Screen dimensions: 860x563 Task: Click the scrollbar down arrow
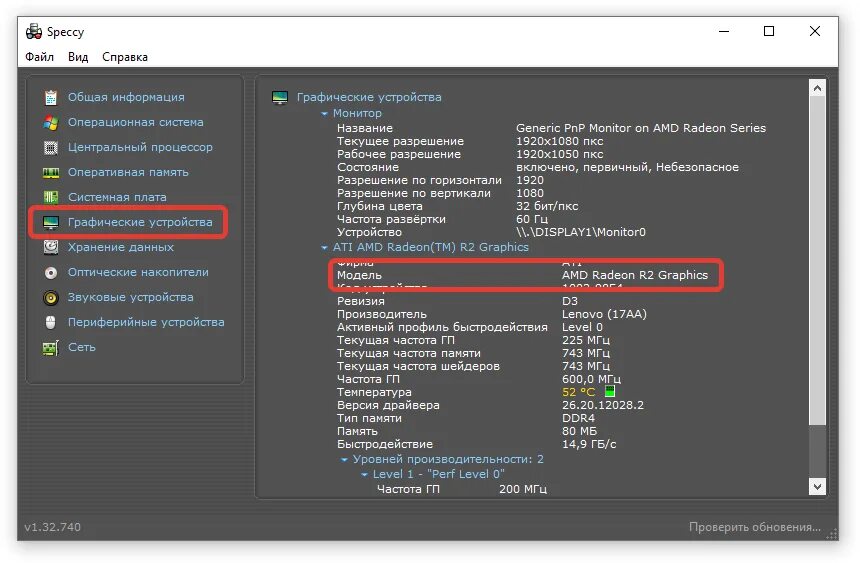click(x=817, y=487)
